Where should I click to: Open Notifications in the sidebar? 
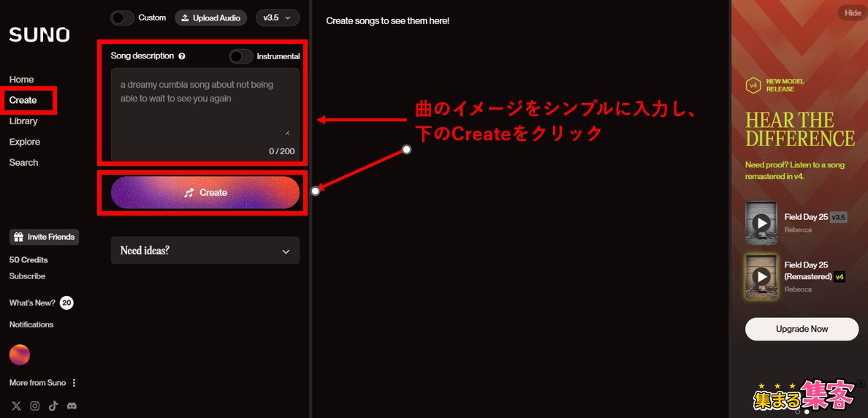[x=31, y=324]
